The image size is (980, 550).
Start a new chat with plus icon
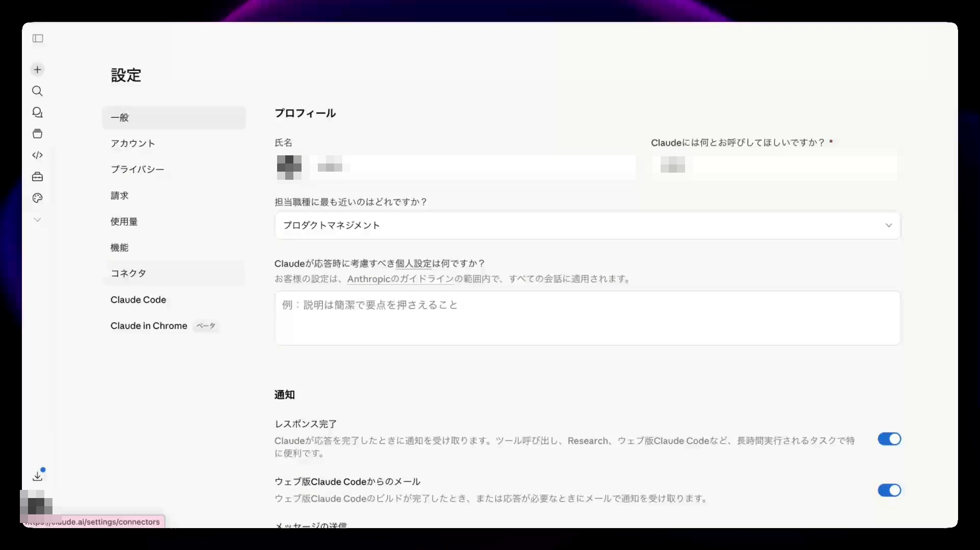pyautogui.click(x=37, y=69)
